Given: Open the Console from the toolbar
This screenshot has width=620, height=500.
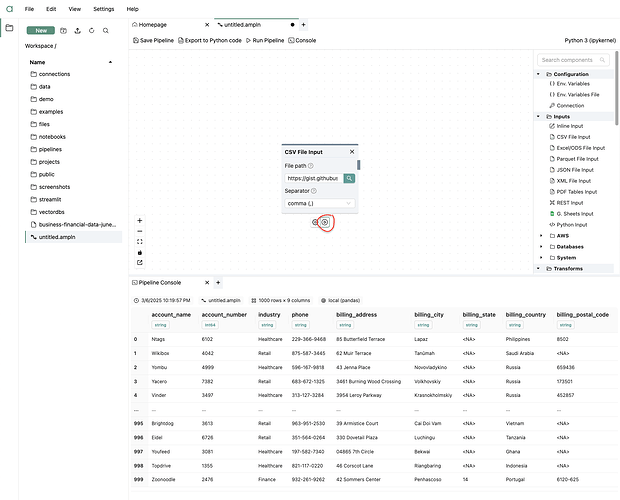Looking at the screenshot, I should click(302, 40).
